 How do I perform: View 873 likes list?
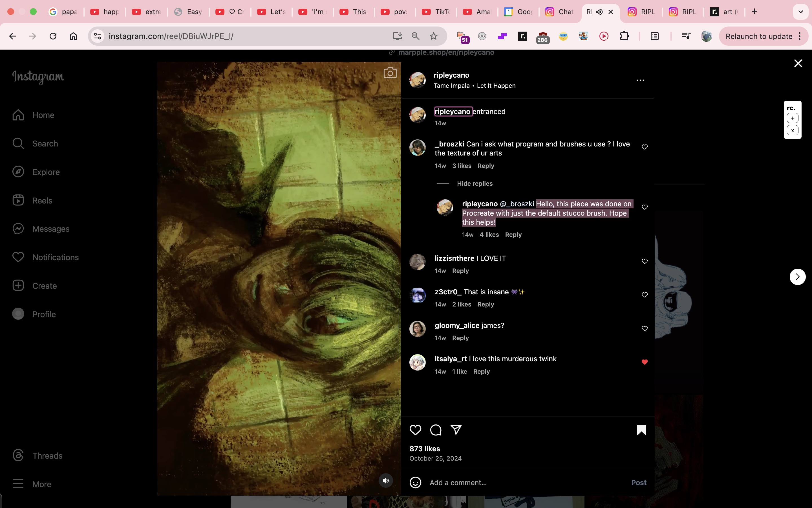[x=424, y=448]
